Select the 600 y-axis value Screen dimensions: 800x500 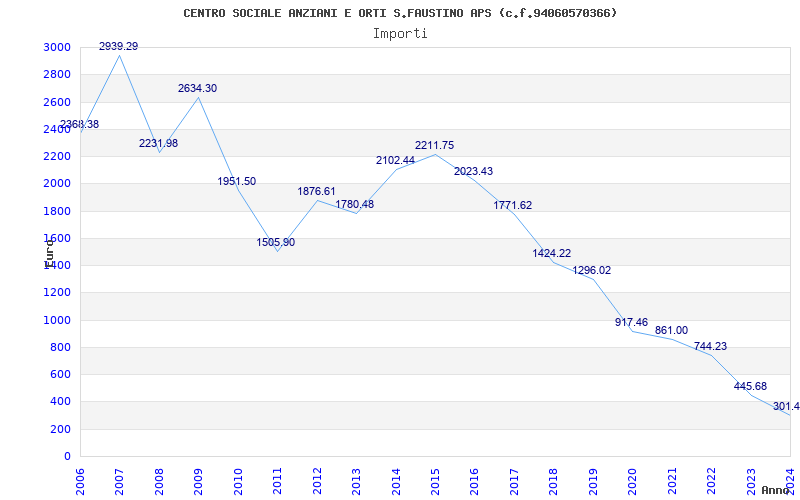[60, 374]
